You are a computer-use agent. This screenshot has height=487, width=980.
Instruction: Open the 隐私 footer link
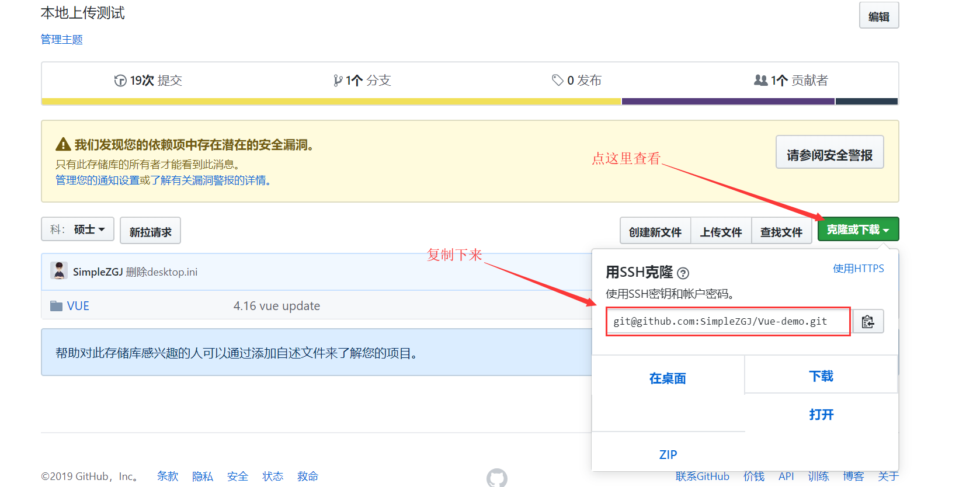(x=203, y=476)
